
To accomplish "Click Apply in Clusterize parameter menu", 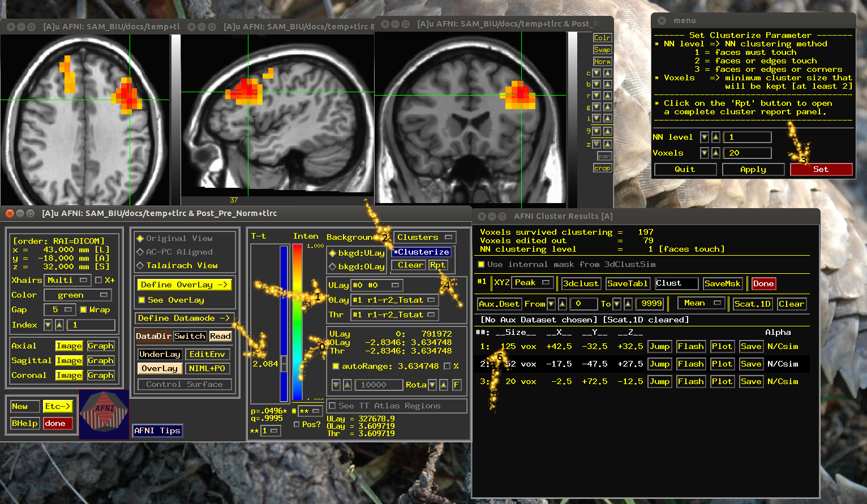I will pyautogui.click(x=753, y=169).
